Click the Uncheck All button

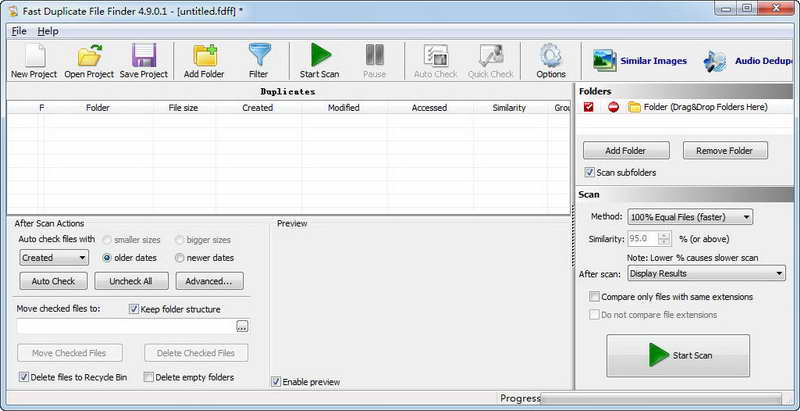point(131,281)
